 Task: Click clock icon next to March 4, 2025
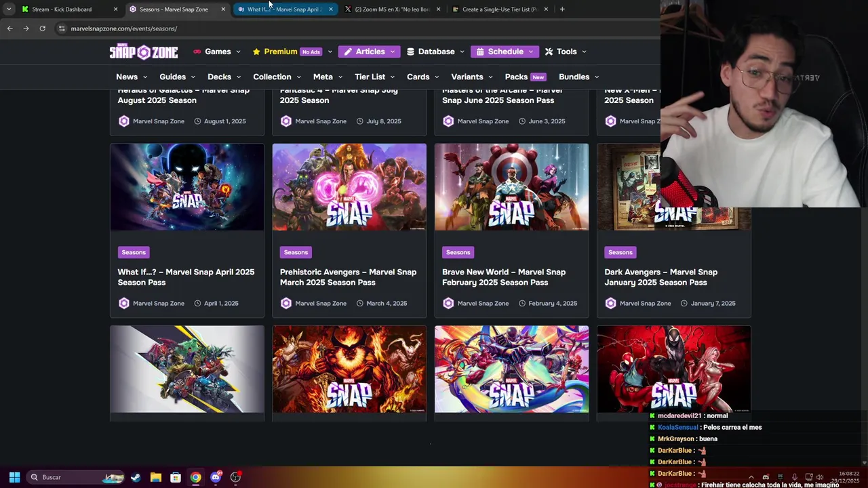tap(359, 303)
